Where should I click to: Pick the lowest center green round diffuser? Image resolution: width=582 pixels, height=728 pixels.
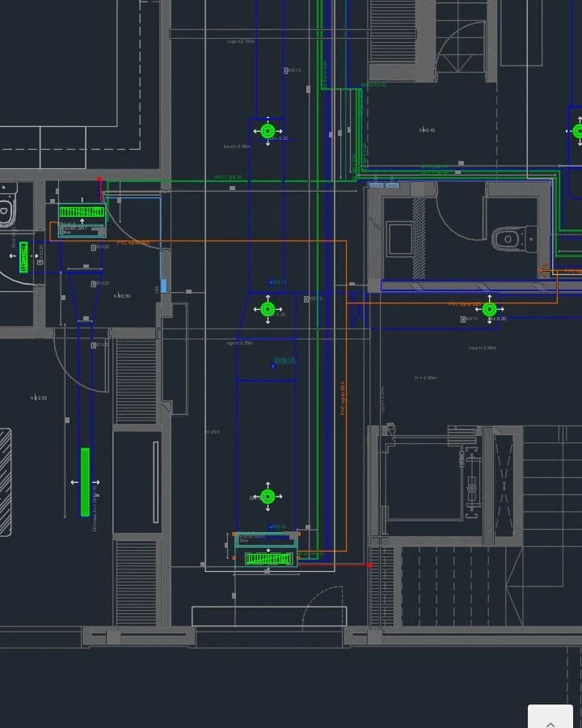[x=268, y=496]
